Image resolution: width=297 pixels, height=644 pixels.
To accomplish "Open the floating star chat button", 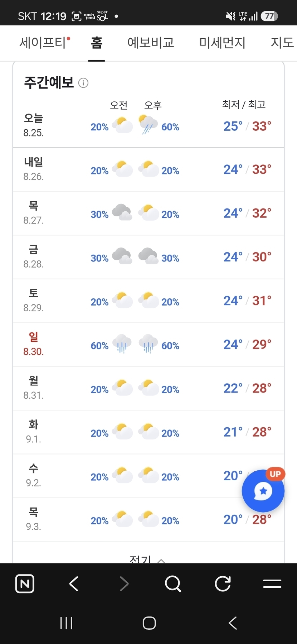I will 263,490.
